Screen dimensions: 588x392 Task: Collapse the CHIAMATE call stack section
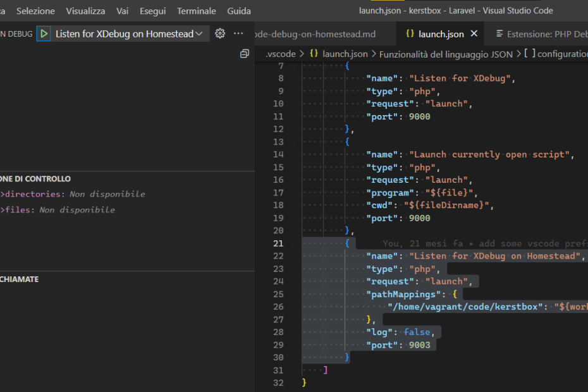pyautogui.click(x=127, y=279)
